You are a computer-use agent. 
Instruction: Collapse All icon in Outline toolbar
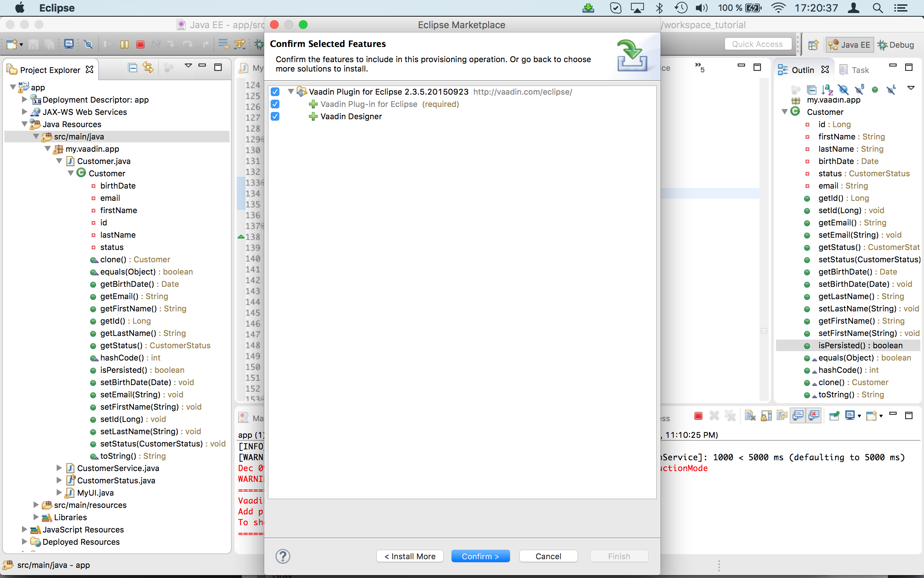(812, 90)
